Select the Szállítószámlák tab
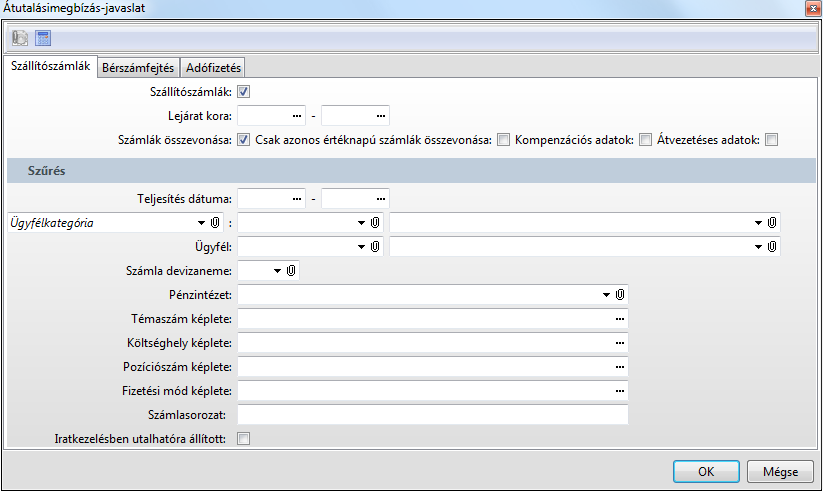Screen dimensions: 823x492 click(50, 66)
